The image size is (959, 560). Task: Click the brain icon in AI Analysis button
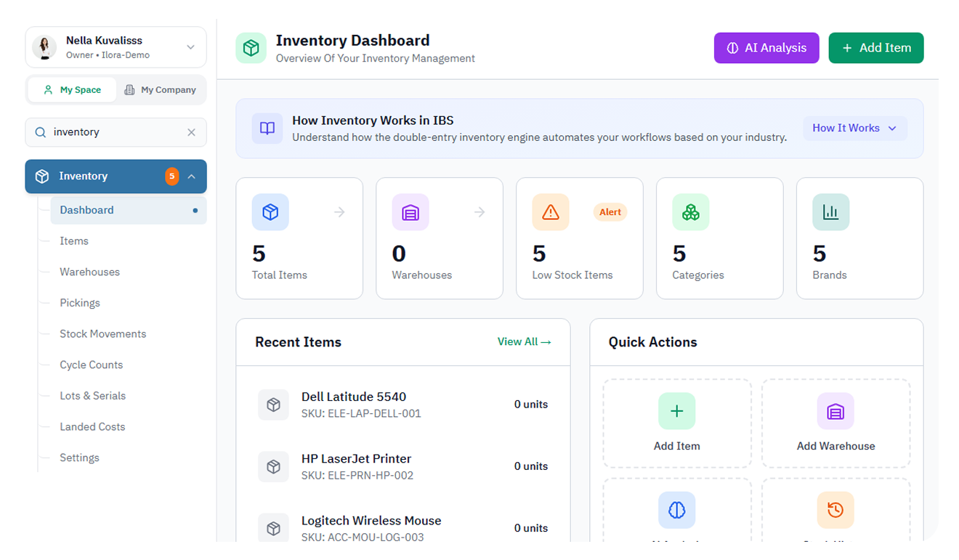coord(732,48)
